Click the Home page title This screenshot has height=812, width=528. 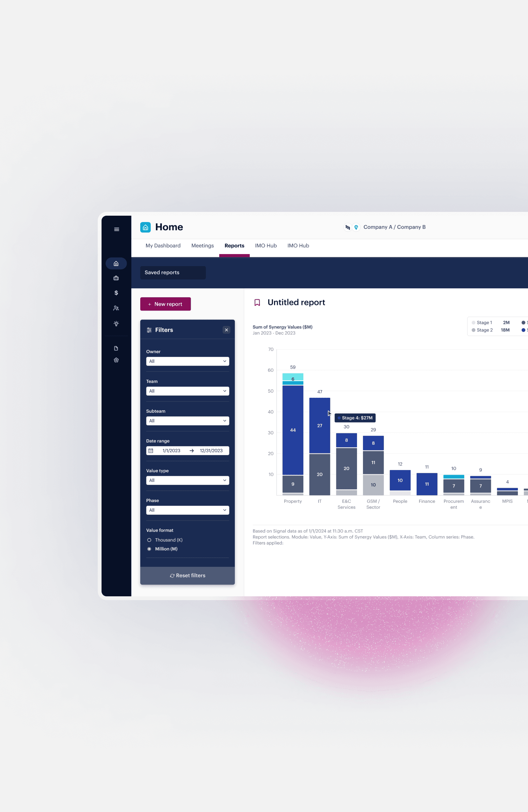[169, 227]
